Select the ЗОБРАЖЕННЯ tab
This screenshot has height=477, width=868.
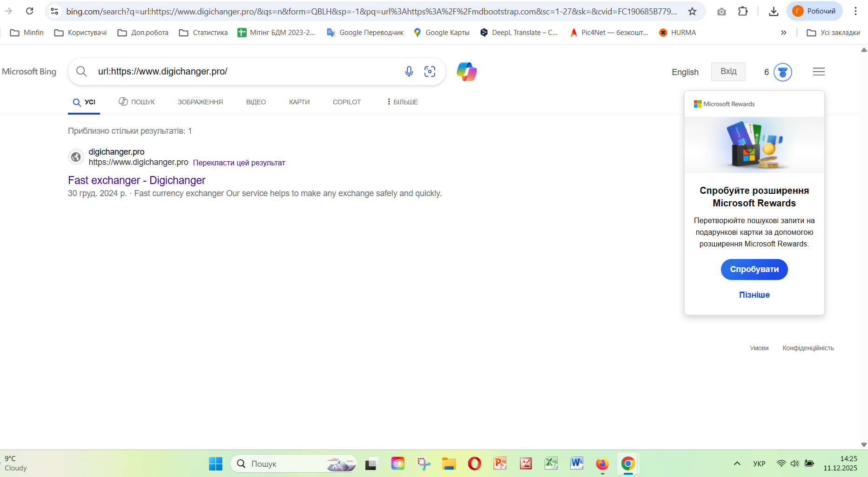coord(200,102)
